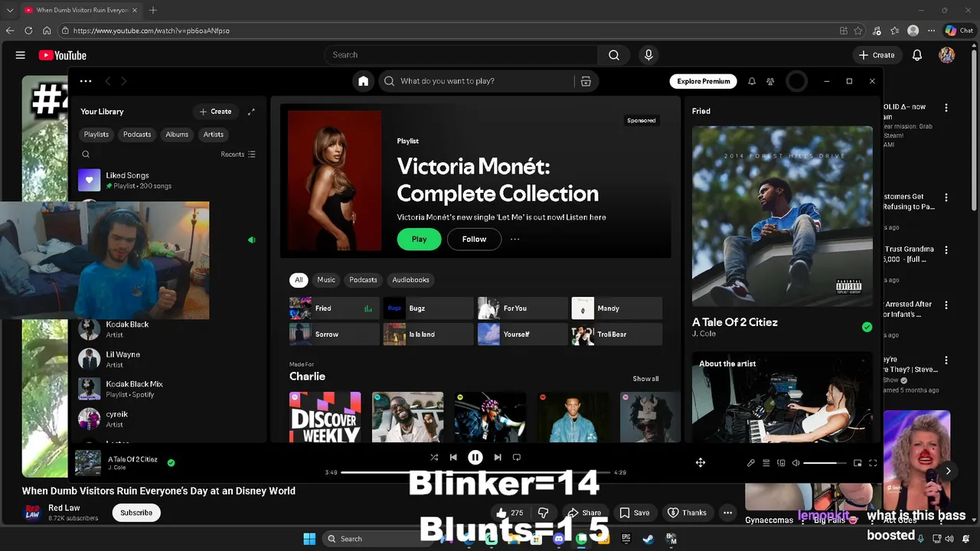Go back with Spotify back arrow
Screen dimensions: 980x551
click(108, 81)
